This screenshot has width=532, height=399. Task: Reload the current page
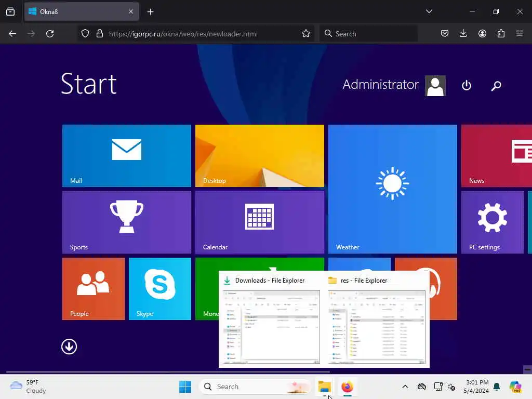(50, 34)
